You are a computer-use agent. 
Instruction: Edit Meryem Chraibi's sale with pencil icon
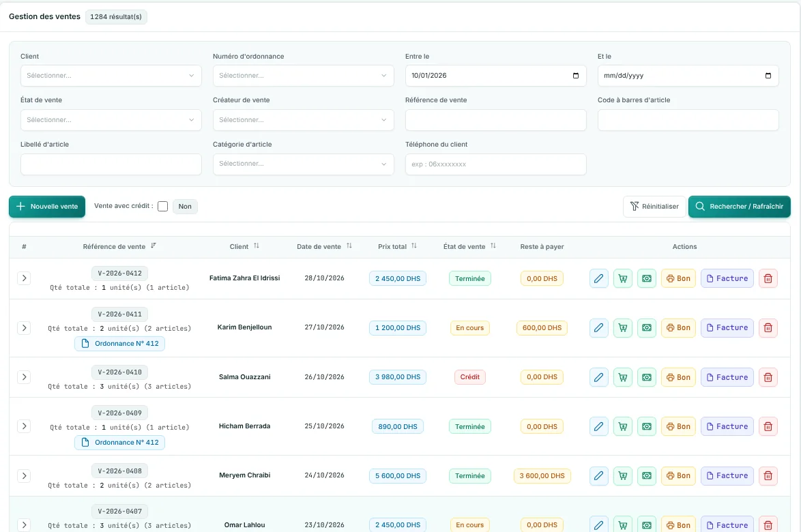[x=599, y=476]
